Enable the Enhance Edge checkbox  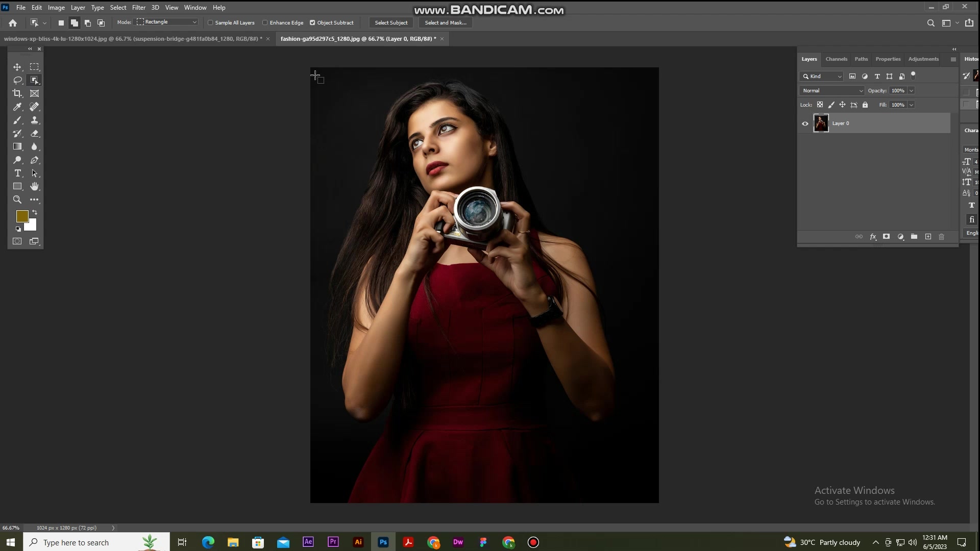pyautogui.click(x=265, y=22)
